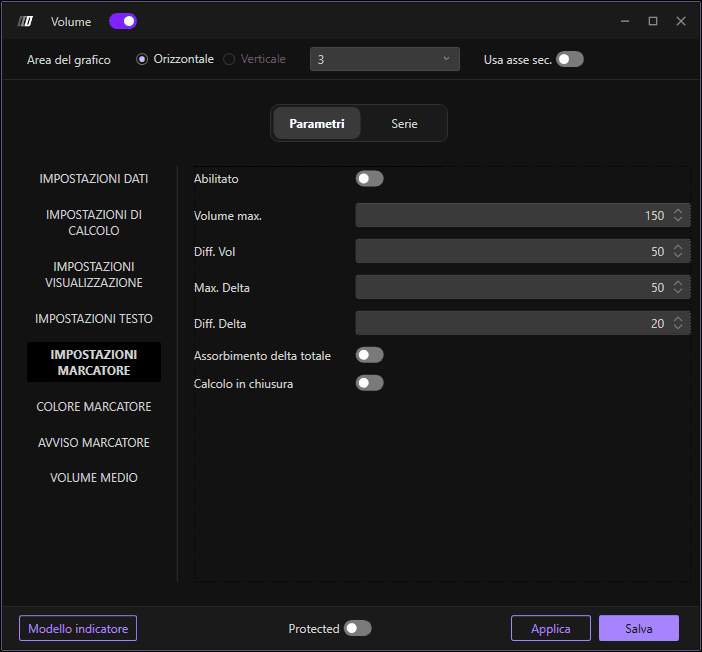Decrease Max. Delta with down arrow
The height and width of the screenshot is (652, 702).
(678, 291)
